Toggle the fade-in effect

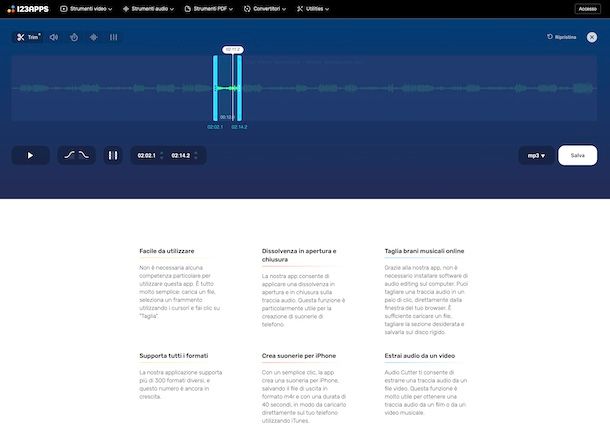tap(69, 155)
